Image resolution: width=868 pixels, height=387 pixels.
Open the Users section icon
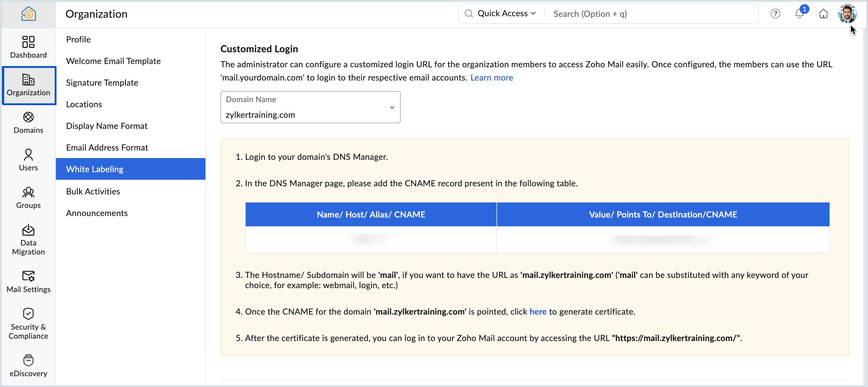[28, 160]
